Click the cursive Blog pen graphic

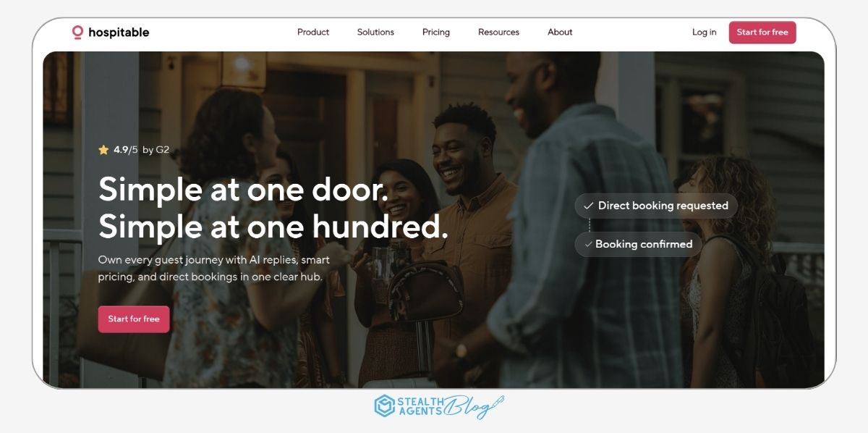coord(474,406)
